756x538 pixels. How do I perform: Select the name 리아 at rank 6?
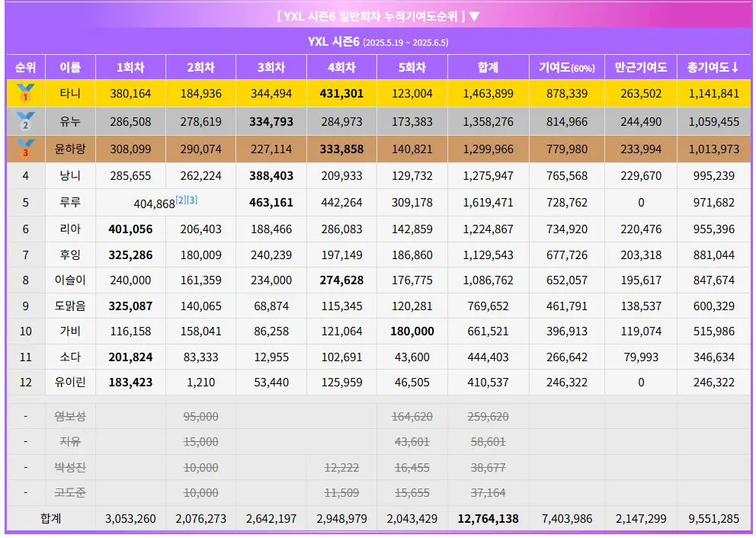70,229
